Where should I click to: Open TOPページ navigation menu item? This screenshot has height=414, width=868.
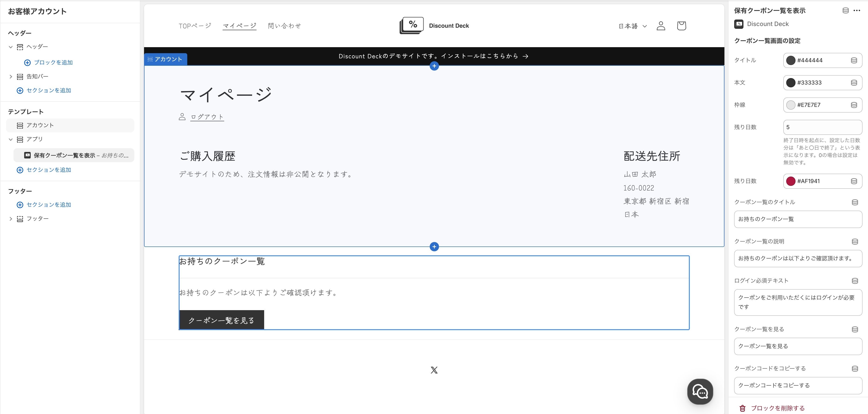(195, 26)
